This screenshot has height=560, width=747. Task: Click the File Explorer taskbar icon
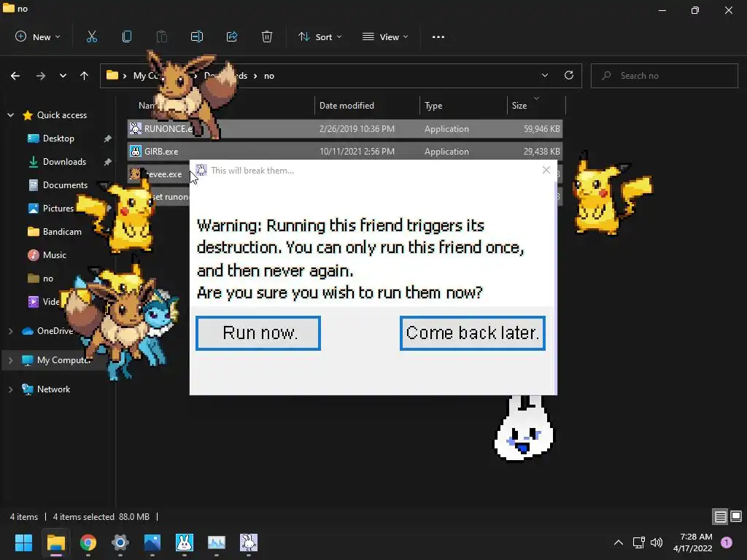coord(55,542)
